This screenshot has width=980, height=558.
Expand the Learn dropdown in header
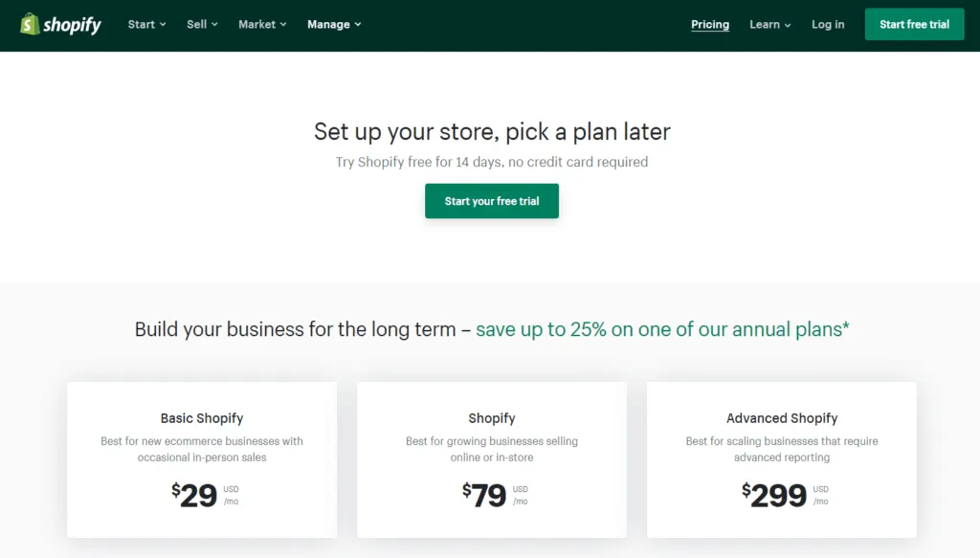point(770,24)
